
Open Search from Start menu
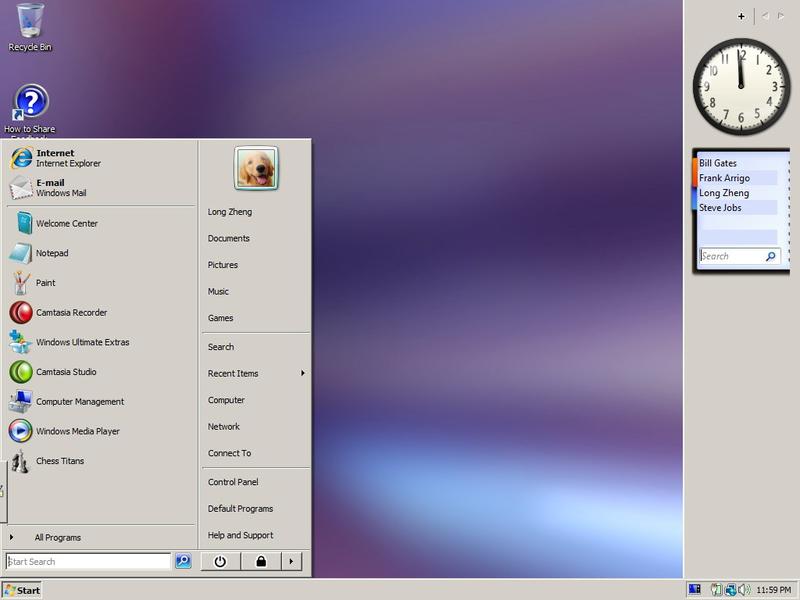[x=221, y=347]
